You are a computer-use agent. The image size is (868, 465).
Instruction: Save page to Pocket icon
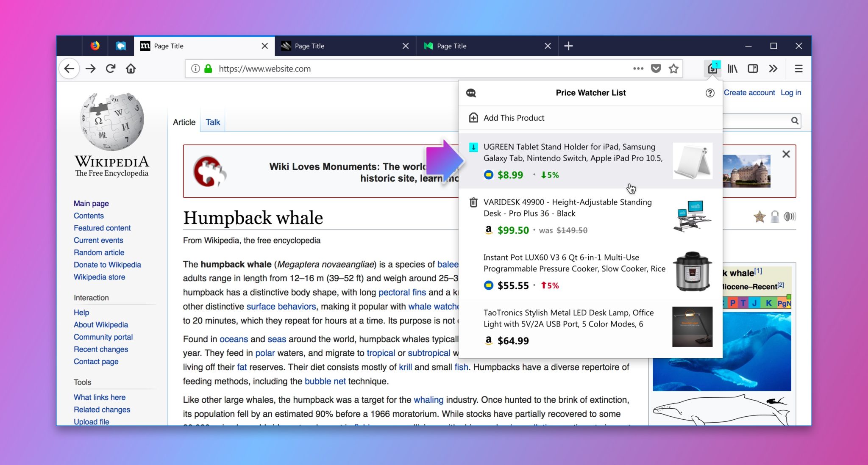pyautogui.click(x=656, y=69)
